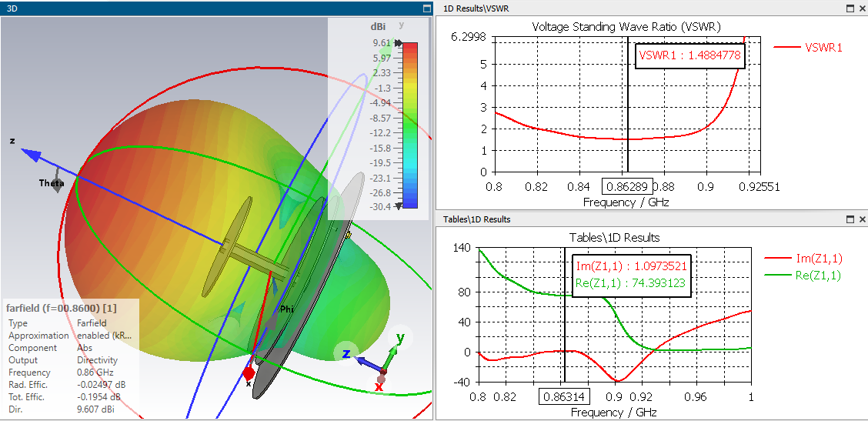Click the Output Directivity value
This screenshot has width=868, height=421.
point(96,360)
